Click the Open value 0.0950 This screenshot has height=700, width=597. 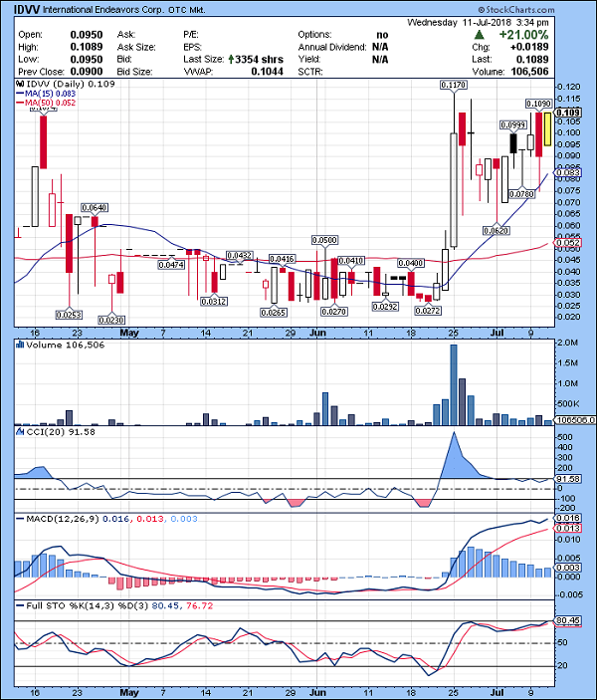[x=87, y=35]
